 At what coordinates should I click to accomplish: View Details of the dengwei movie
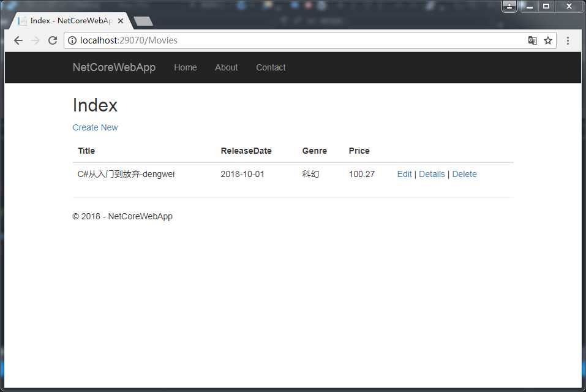pyautogui.click(x=432, y=174)
